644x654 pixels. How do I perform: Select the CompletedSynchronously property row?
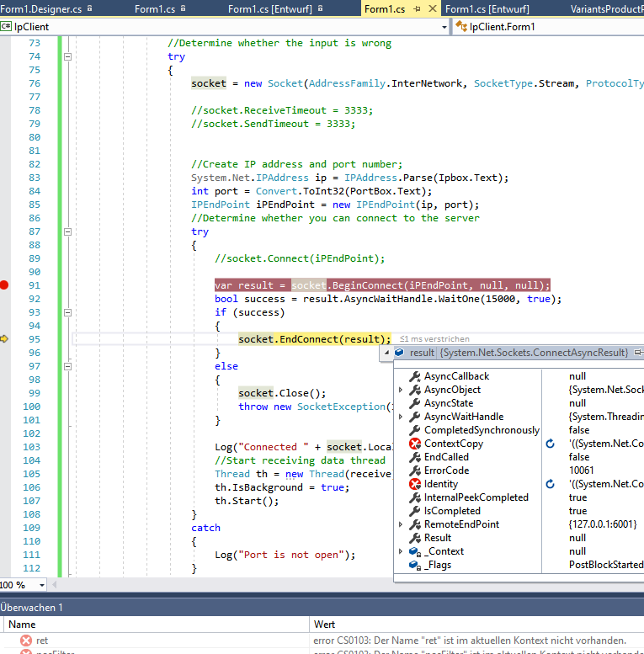(519, 430)
